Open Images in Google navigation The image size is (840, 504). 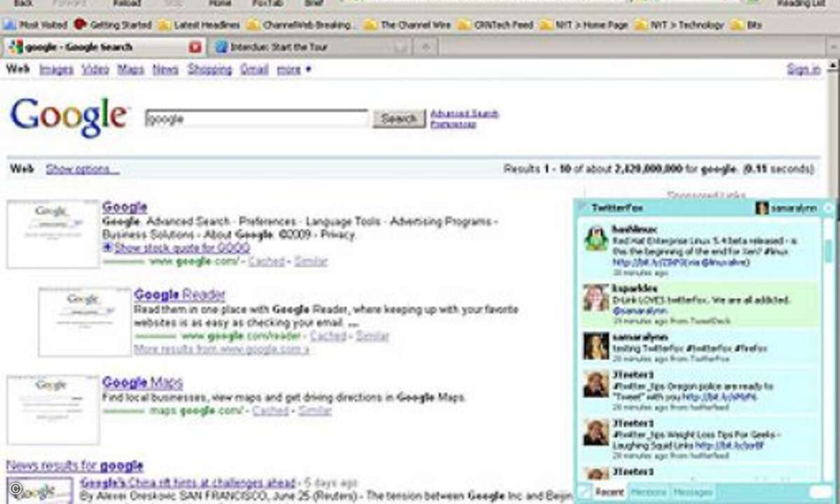click(56, 69)
